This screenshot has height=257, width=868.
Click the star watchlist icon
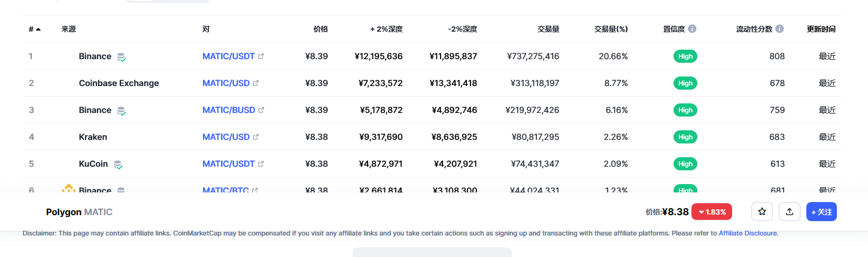click(762, 212)
